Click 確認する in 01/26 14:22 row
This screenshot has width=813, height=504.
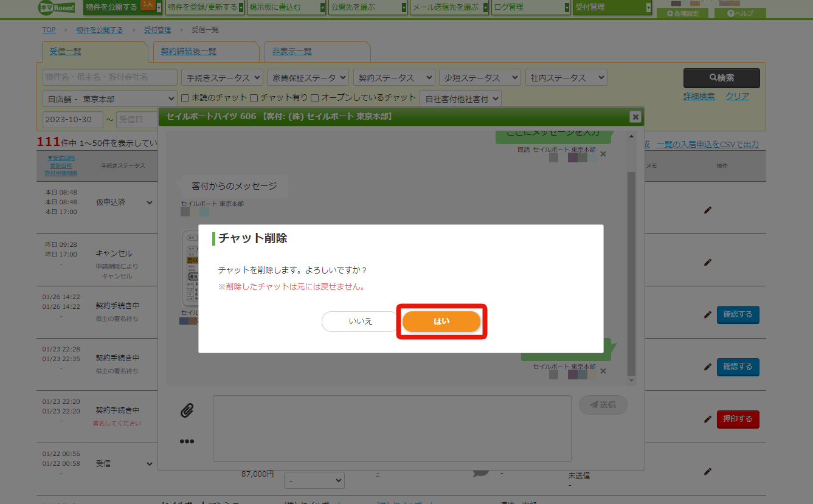point(738,315)
